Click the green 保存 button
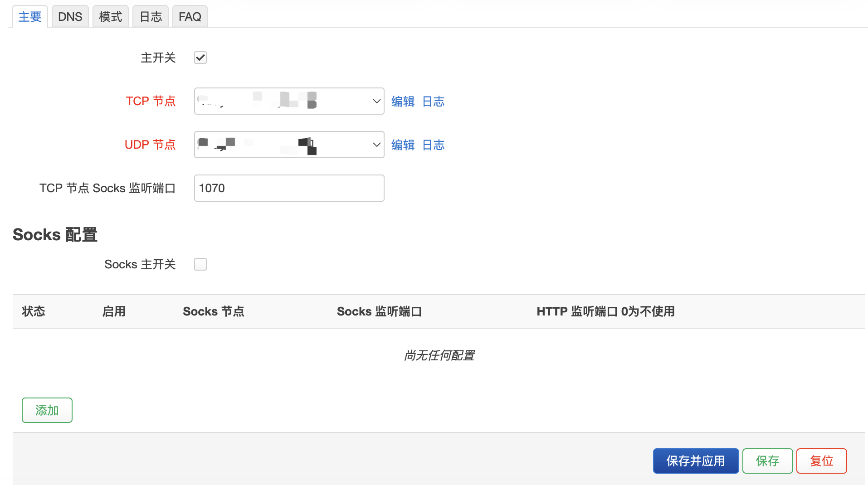The width and height of the screenshot is (868, 485). 767,461
